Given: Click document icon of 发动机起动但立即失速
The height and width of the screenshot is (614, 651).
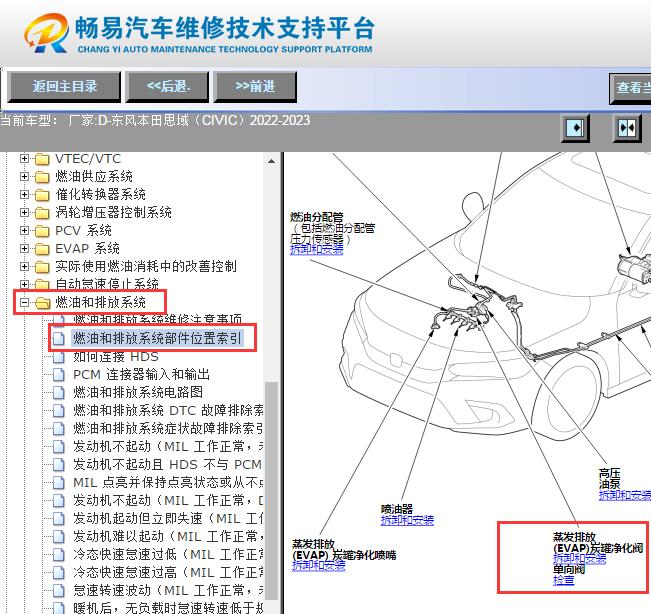Looking at the screenshot, I should pos(59,518).
